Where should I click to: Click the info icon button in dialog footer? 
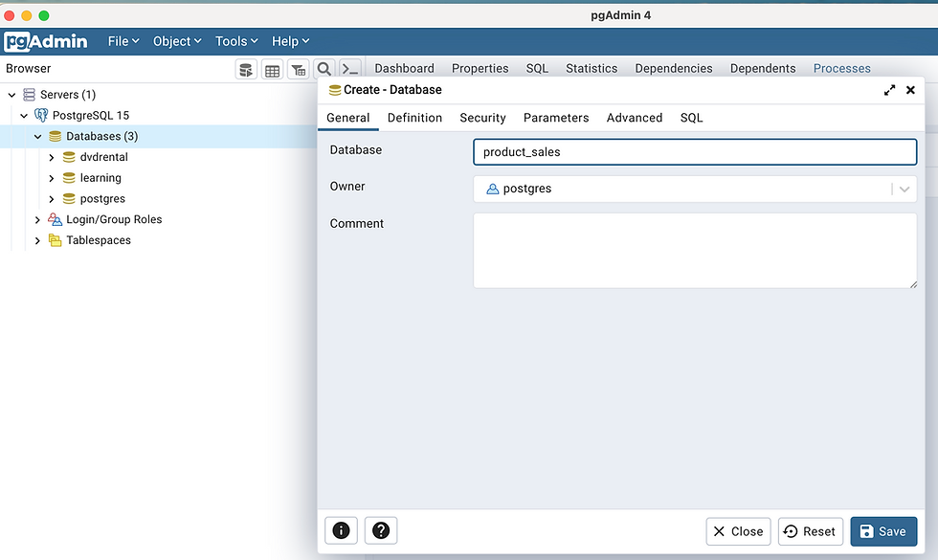pyautogui.click(x=341, y=530)
